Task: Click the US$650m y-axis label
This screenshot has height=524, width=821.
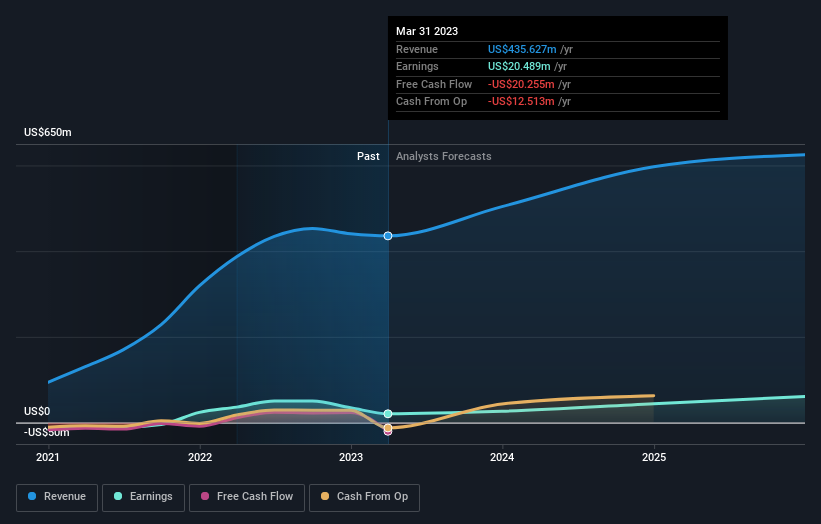Action: [48, 132]
